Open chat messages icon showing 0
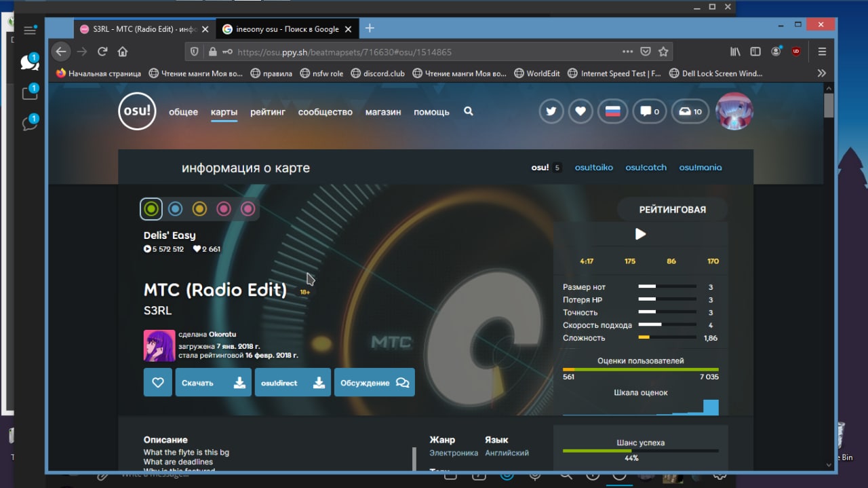Screen dimensions: 868x488 (x=650, y=111)
